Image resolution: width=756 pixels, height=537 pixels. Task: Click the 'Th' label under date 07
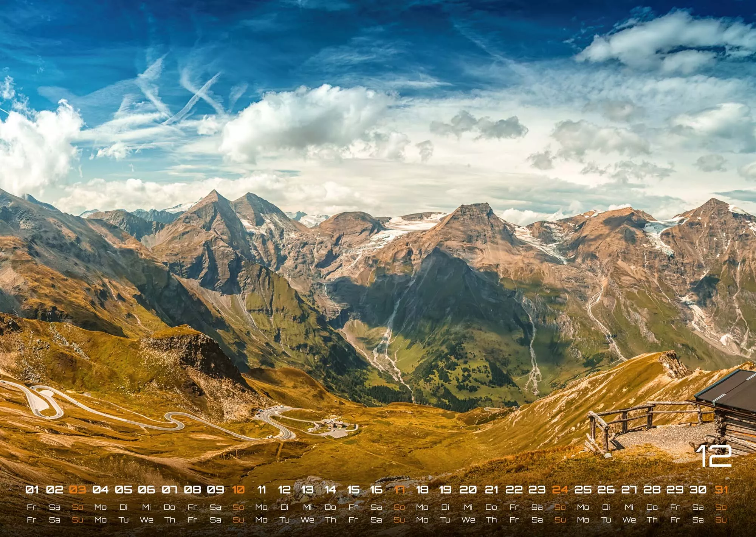(x=170, y=520)
